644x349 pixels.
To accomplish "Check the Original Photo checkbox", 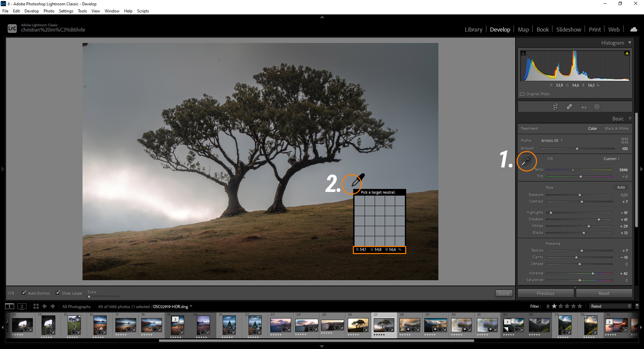I will coord(522,94).
